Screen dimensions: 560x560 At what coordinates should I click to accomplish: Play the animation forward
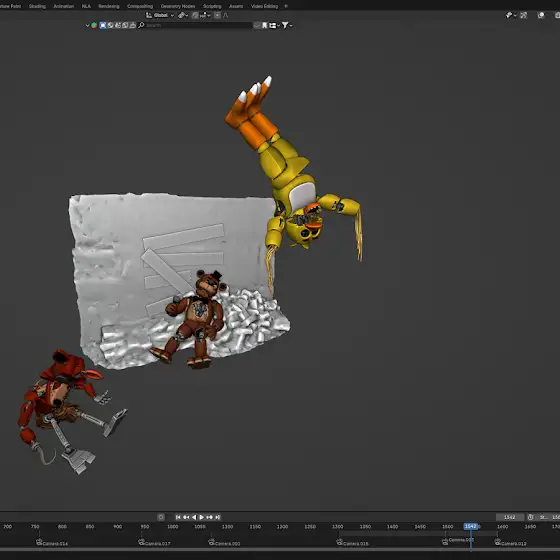201,517
